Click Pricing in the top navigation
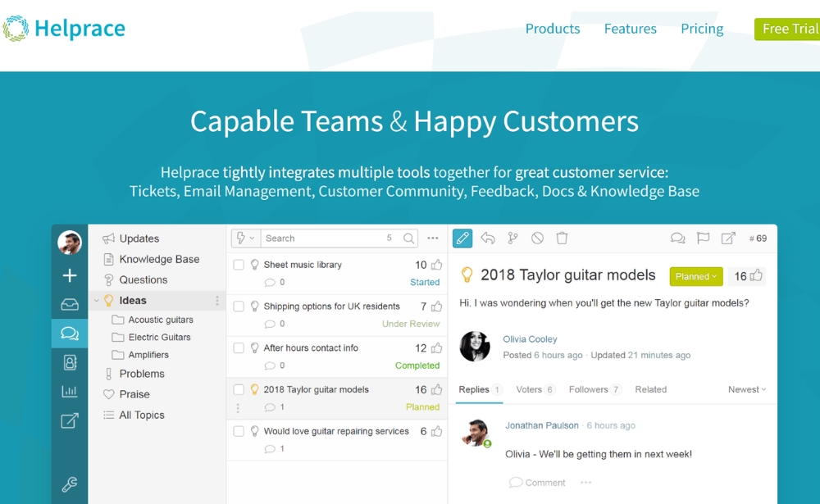 pyautogui.click(x=702, y=29)
